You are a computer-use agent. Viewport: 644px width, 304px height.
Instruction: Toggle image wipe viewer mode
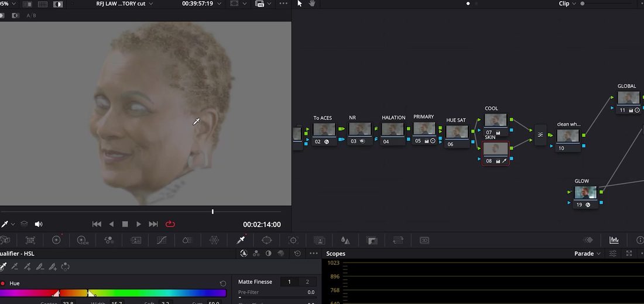[27, 4]
